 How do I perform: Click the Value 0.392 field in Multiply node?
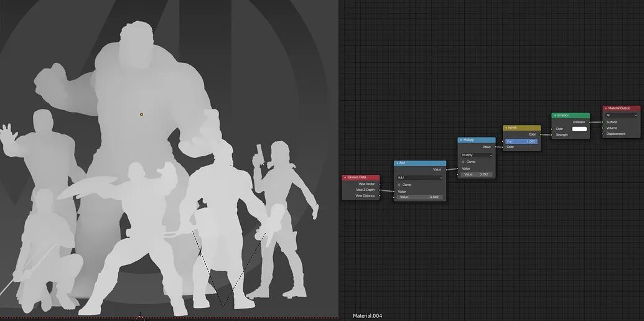click(477, 174)
